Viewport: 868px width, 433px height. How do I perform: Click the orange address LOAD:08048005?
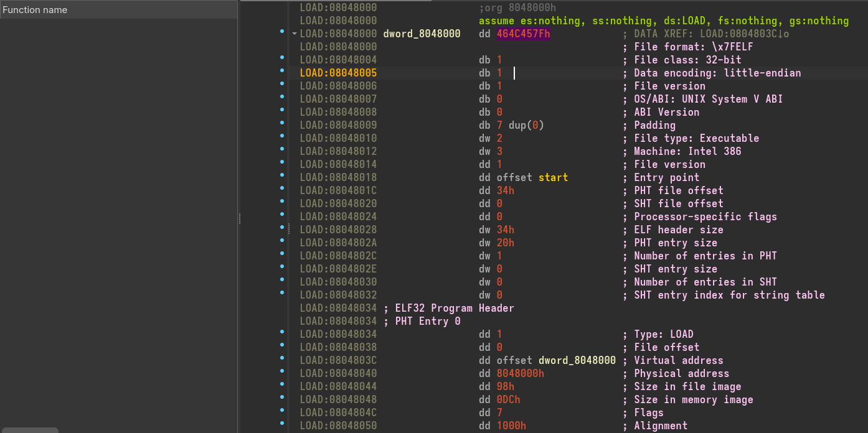(338, 73)
